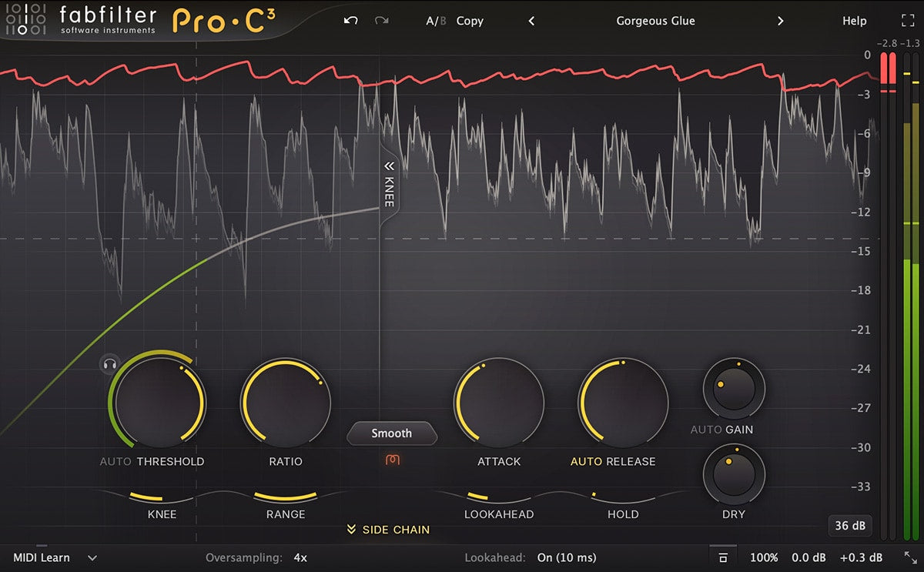924x572 pixels.
Task: Switch between A/B settings
Action: coord(436,21)
